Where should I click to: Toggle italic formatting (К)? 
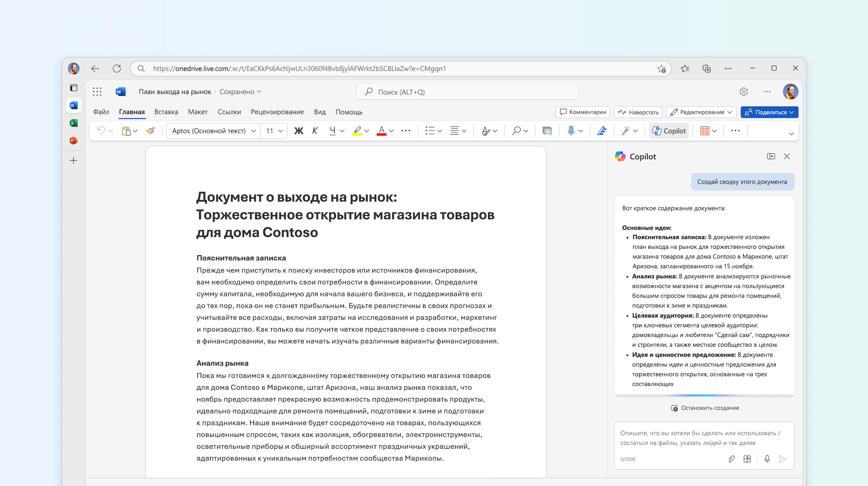click(315, 131)
